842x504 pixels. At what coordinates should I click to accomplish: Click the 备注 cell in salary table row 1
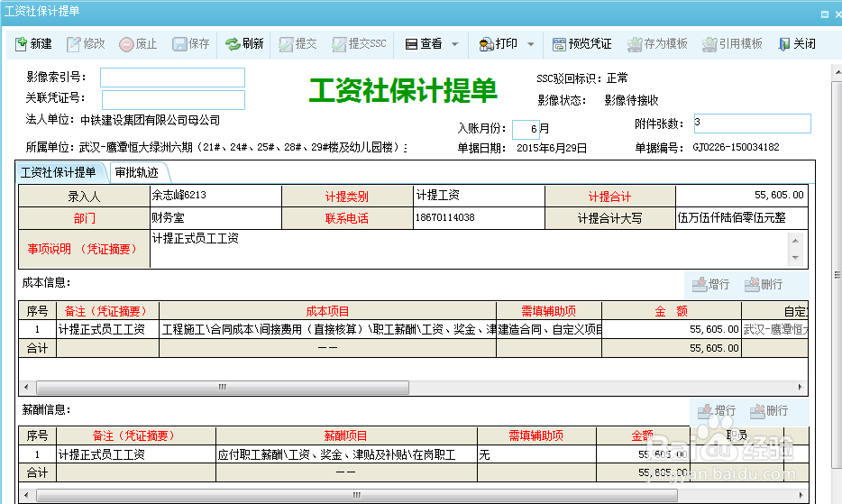coord(136,454)
